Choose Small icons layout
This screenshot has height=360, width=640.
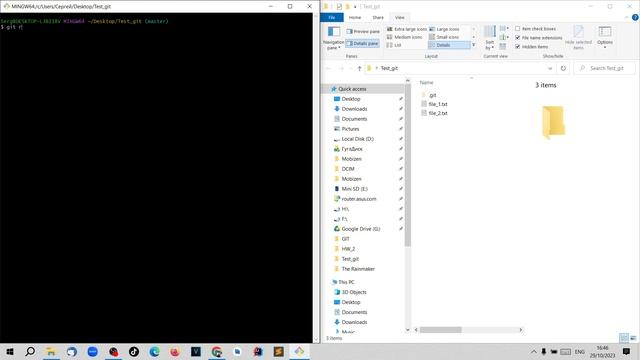[444, 37]
